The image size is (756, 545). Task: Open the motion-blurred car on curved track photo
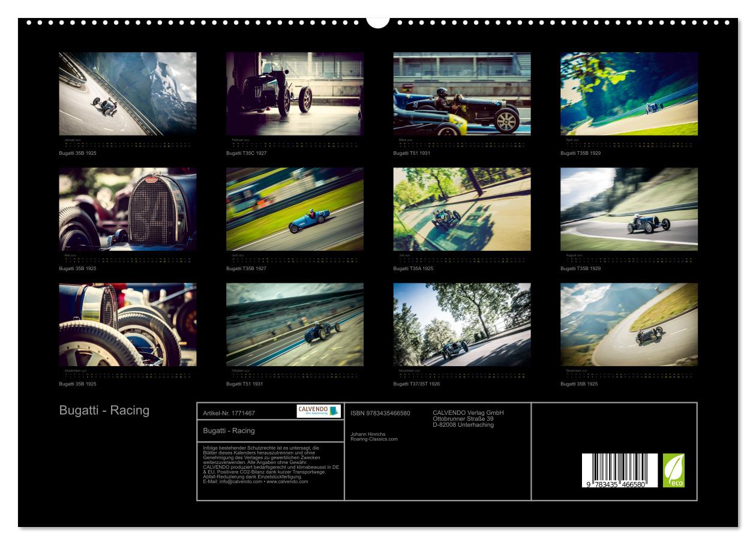pyautogui.click(x=629, y=209)
